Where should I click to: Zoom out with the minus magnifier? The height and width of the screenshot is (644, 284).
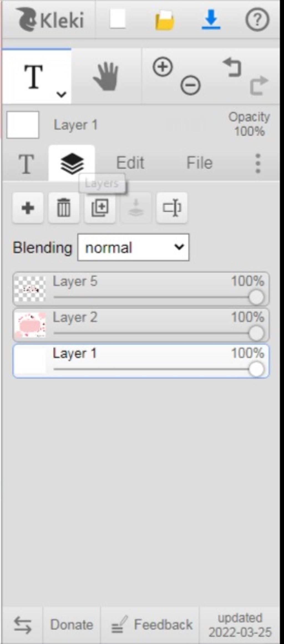pos(191,85)
